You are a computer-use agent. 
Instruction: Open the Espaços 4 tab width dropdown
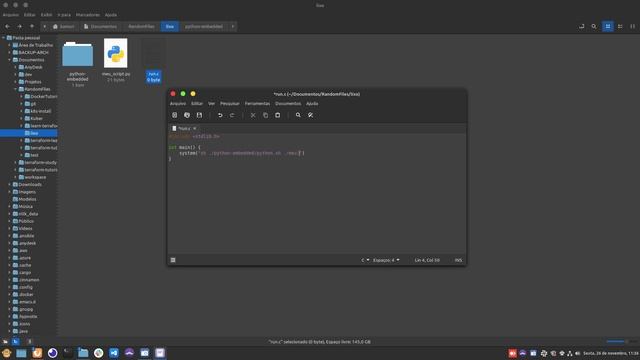coord(386,260)
